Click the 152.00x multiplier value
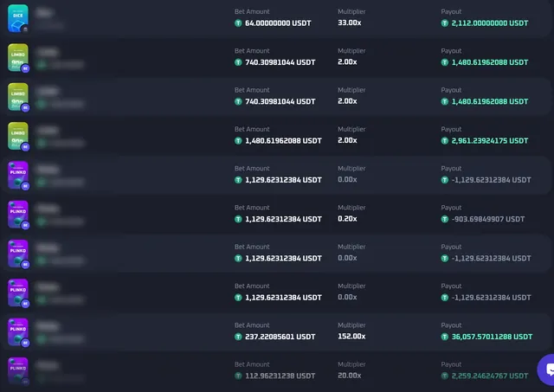 (x=351, y=337)
